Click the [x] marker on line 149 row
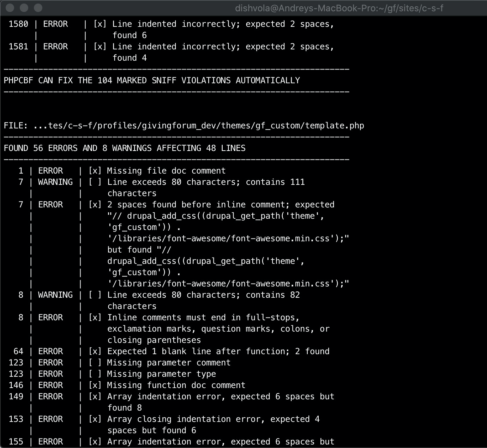The height and width of the screenshot is (448, 487). (95, 396)
